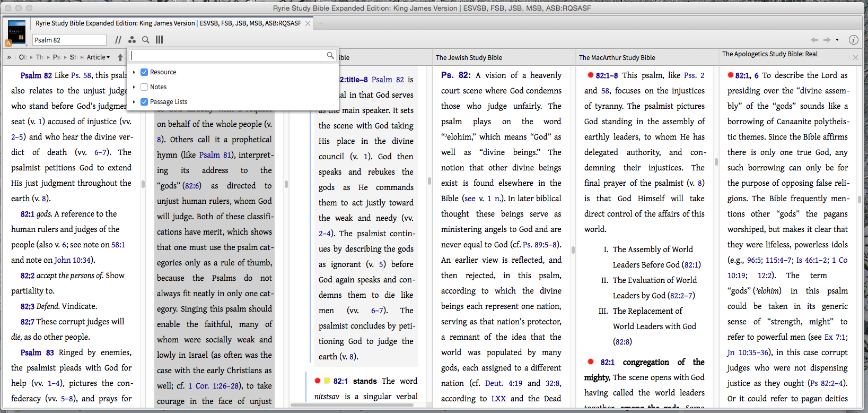Screen dimensions: 868x413
Task: Enable the Notes visual filter
Action: tap(144, 87)
